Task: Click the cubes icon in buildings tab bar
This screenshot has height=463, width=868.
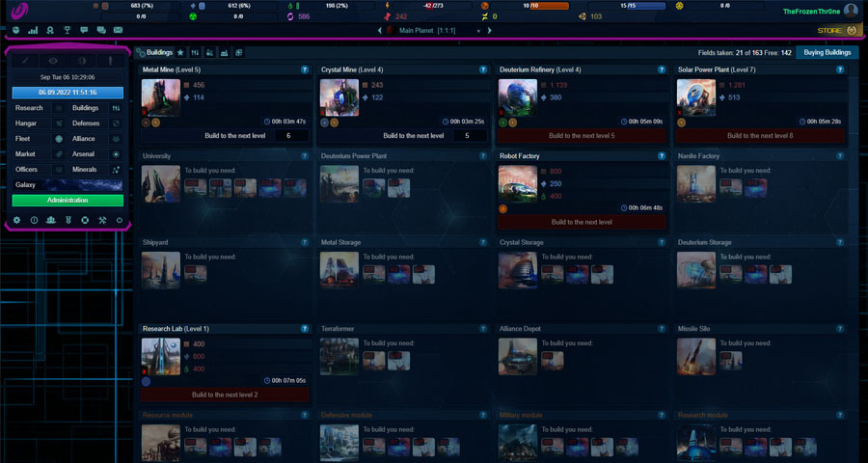Action: pos(238,53)
